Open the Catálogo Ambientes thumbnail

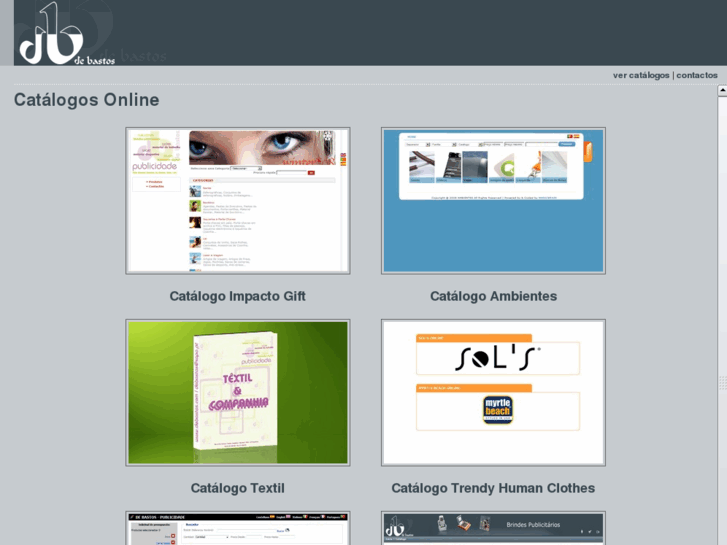point(493,200)
